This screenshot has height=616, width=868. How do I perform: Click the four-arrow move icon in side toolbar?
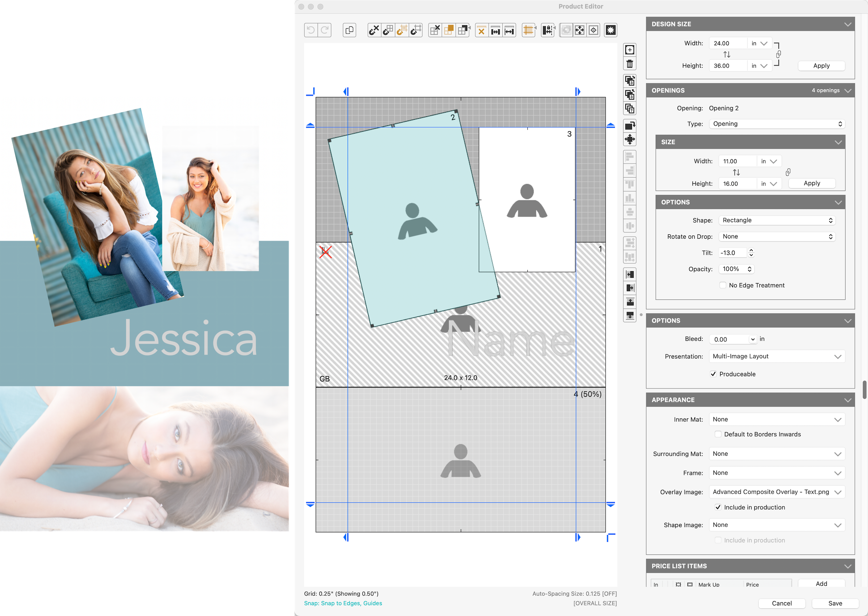pos(629,139)
